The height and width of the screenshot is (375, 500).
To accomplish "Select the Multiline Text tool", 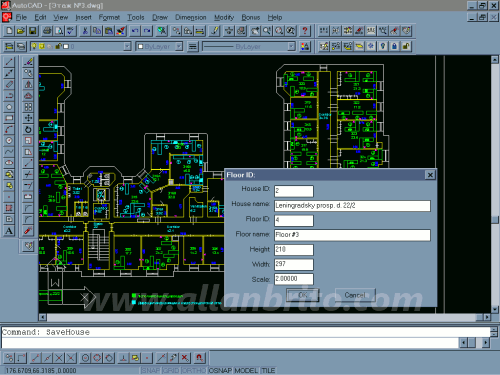I will coord(9,231).
